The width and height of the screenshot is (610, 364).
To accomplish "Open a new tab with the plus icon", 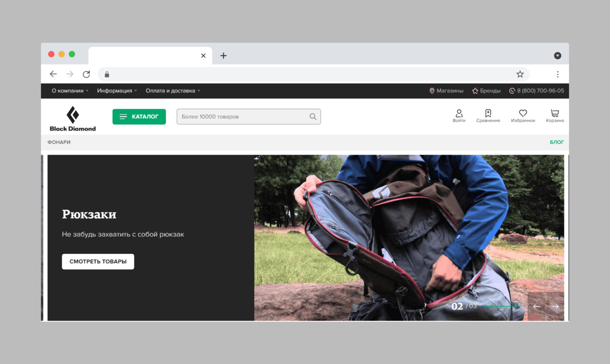I will point(223,56).
